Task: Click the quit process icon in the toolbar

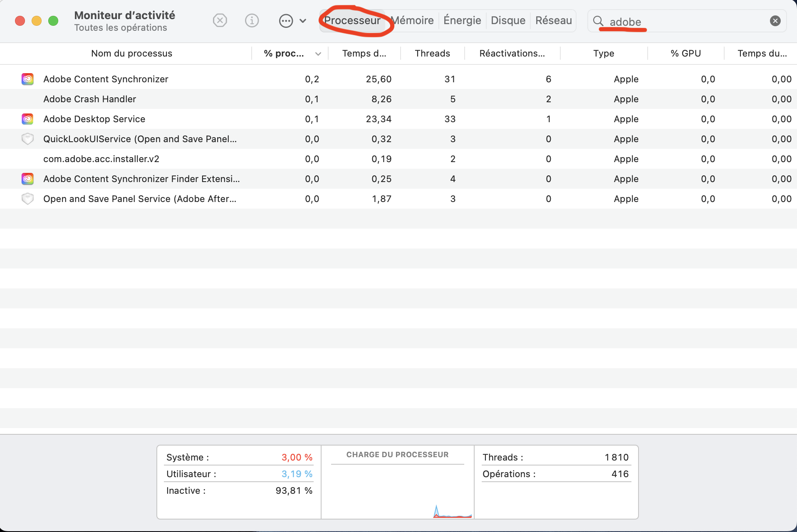Action: (220, 20)
